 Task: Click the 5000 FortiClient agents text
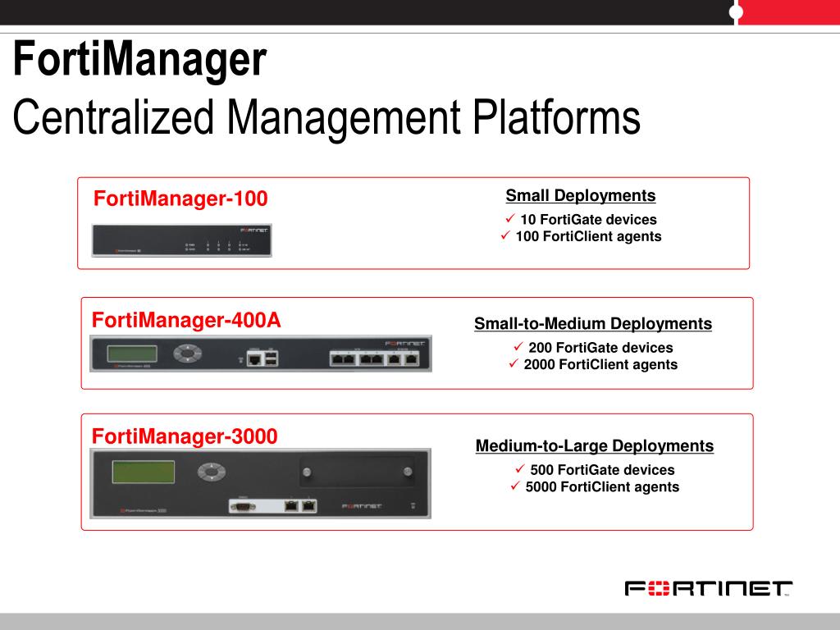[602, 486]
